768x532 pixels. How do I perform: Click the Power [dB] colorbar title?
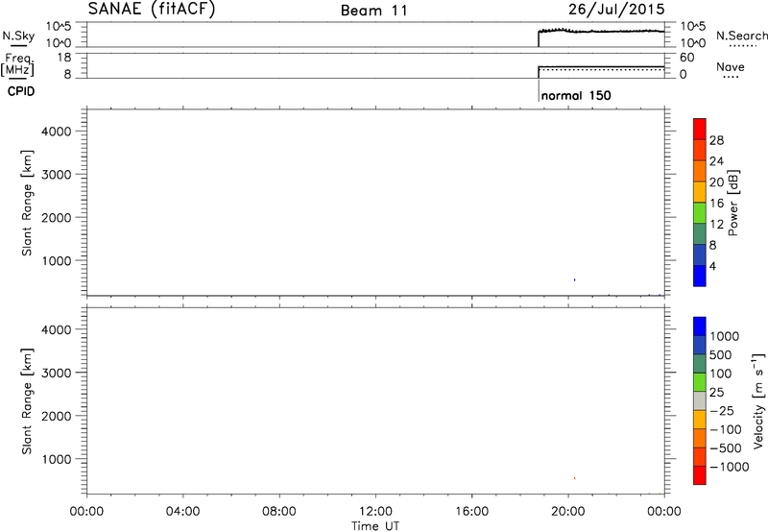(732, 203)
